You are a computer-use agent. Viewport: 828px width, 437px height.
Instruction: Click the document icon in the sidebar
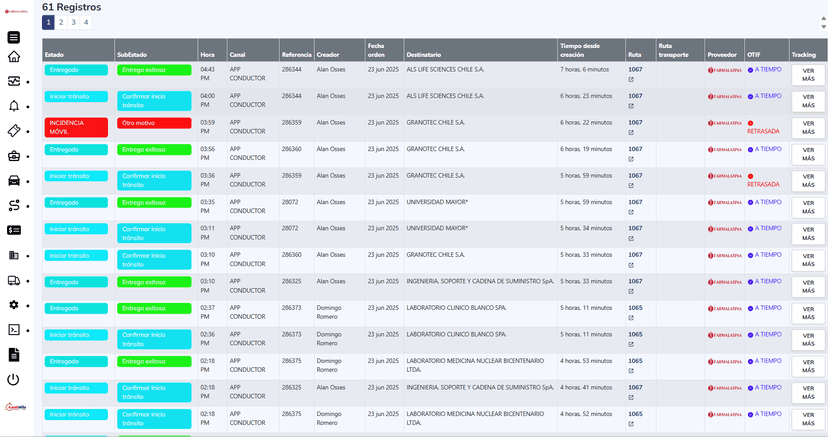[14, 355]
